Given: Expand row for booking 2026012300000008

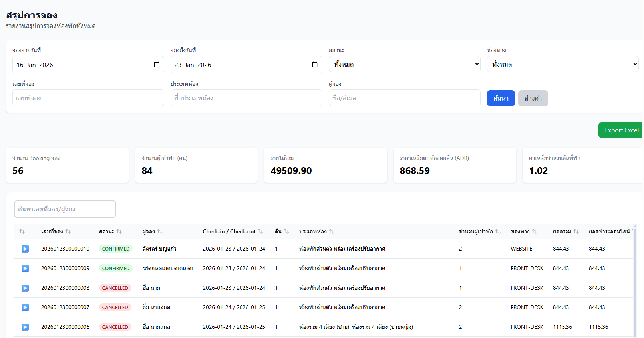Looking at the screenshot, I should pyautogui.click(x=25, y=288).
